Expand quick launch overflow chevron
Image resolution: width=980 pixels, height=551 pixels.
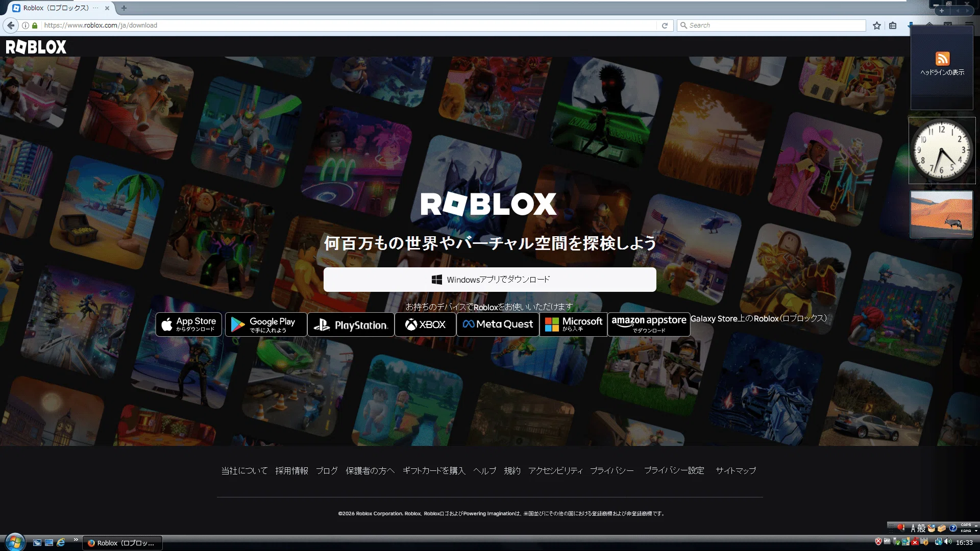[x=76, y=540]
